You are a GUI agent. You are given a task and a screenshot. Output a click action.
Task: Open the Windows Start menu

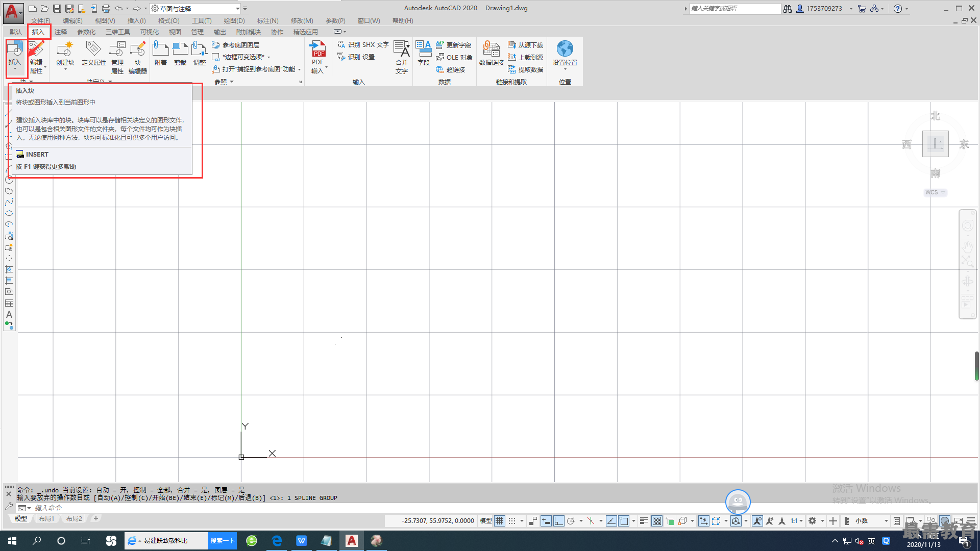[12, 541]
